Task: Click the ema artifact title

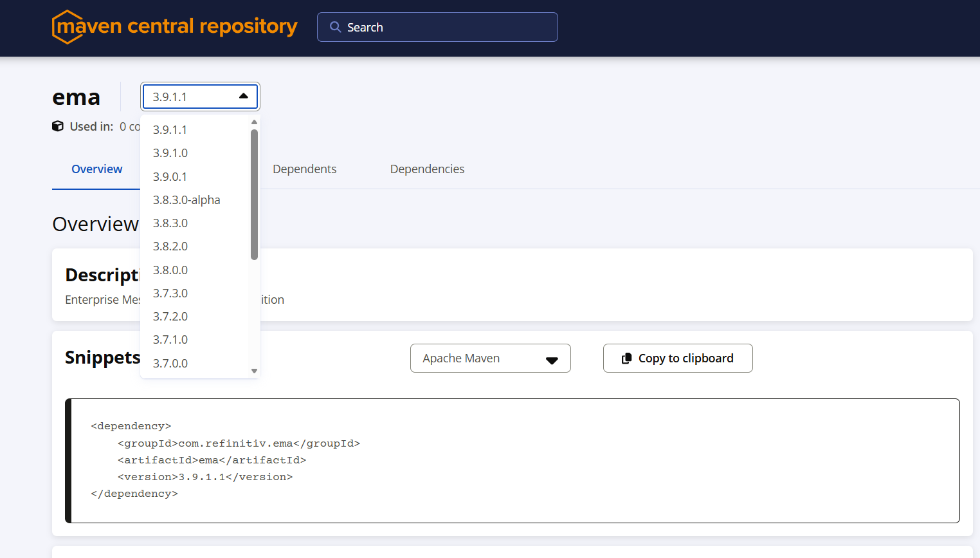Action: pos(77,97)
